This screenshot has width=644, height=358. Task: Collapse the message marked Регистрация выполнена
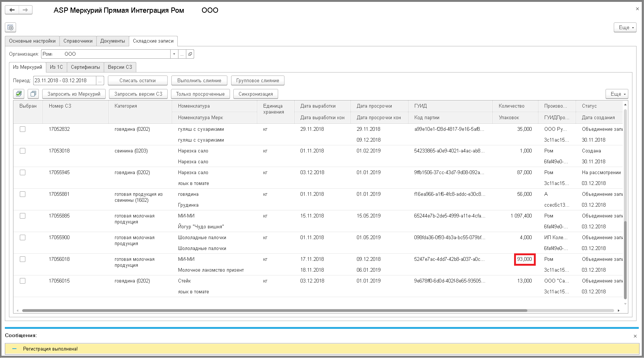point(15,349)
